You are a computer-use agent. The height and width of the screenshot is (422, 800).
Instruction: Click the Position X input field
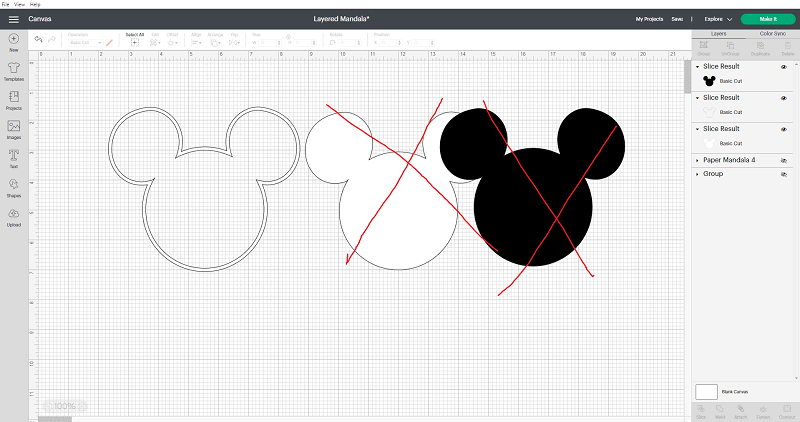click(391, 43)
